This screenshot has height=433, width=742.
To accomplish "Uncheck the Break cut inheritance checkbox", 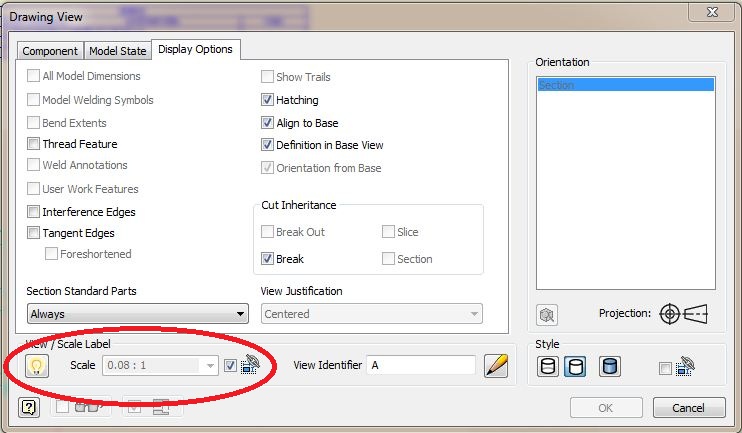I will coord(267,258).
